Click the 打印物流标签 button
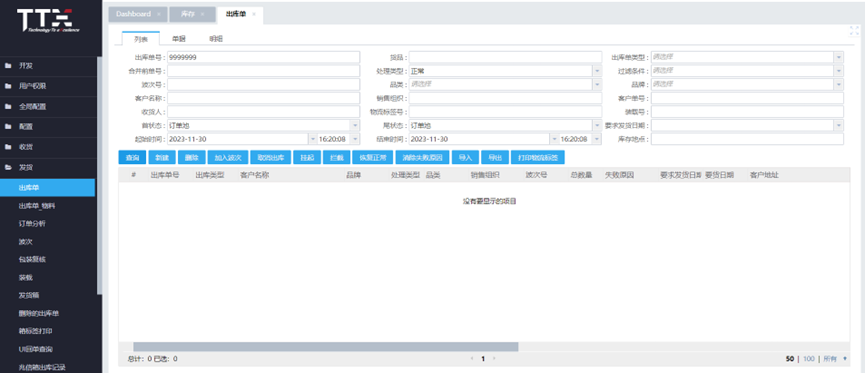Viewport: 865px width, 373px height. (x=538, y=157)
